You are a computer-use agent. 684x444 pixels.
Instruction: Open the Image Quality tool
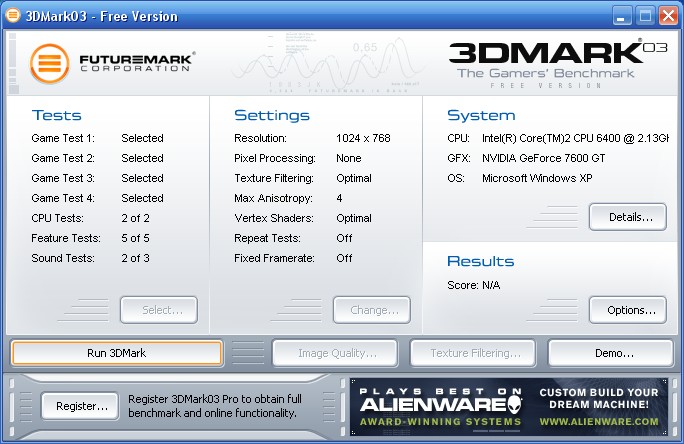pyautogui.click(x=335, y=353)
